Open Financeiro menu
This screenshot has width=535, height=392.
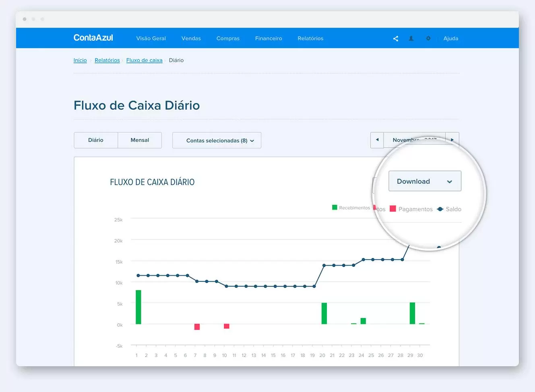269,39
